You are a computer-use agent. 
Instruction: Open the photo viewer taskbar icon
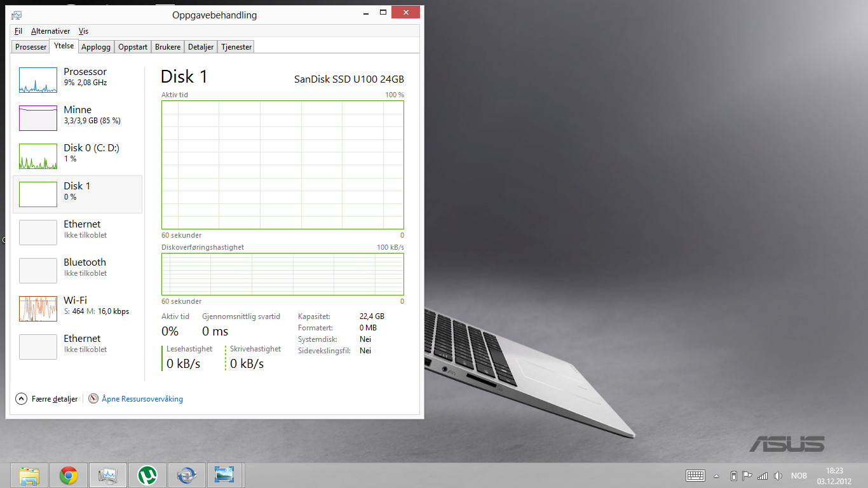[x=225, y=475]
